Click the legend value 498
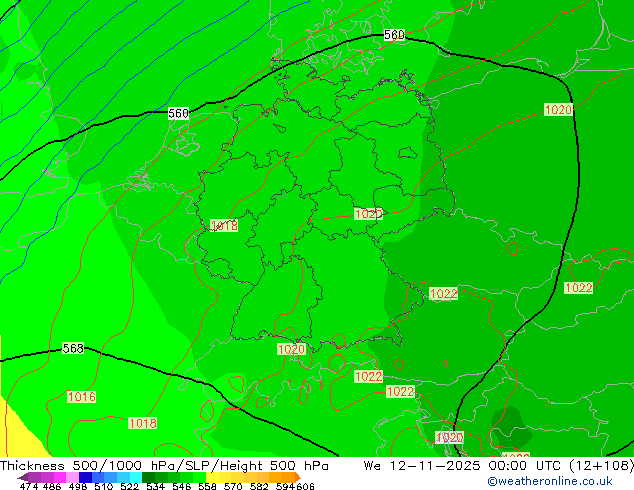The height and width of the screenshot is (490, 634). [x=78, y=486]
